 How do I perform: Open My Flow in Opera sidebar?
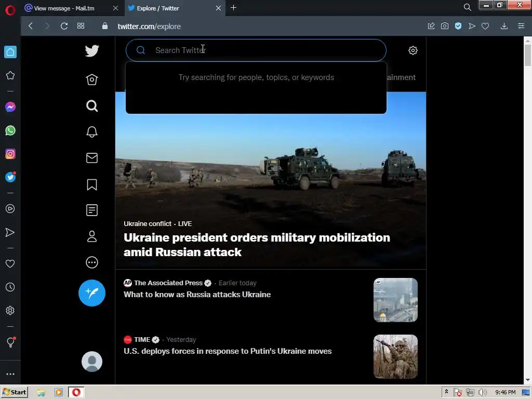click(x=10, y=232)
